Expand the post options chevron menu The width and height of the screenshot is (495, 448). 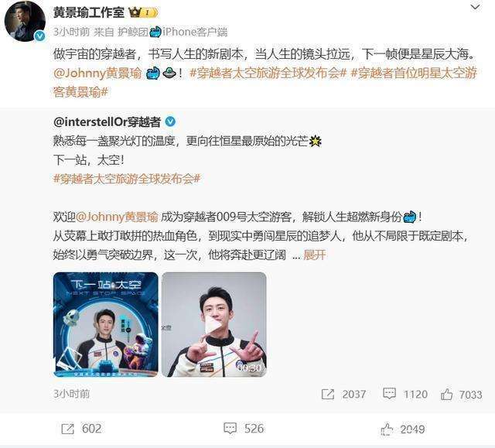[475, 7]
